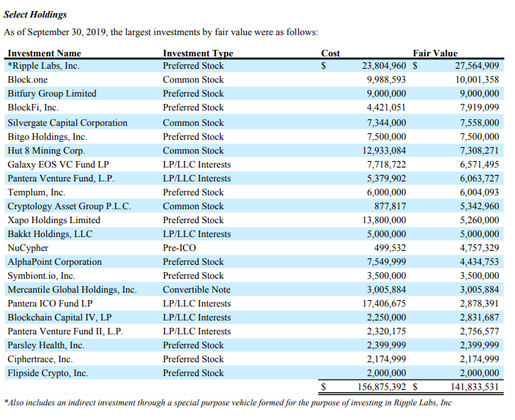Image resolution: width=515 pixels, height=420 pixels.
Task: Select 'Bitgo Holdings, Inc.' name
Action: pyautogui.click(x=48, y=137)
